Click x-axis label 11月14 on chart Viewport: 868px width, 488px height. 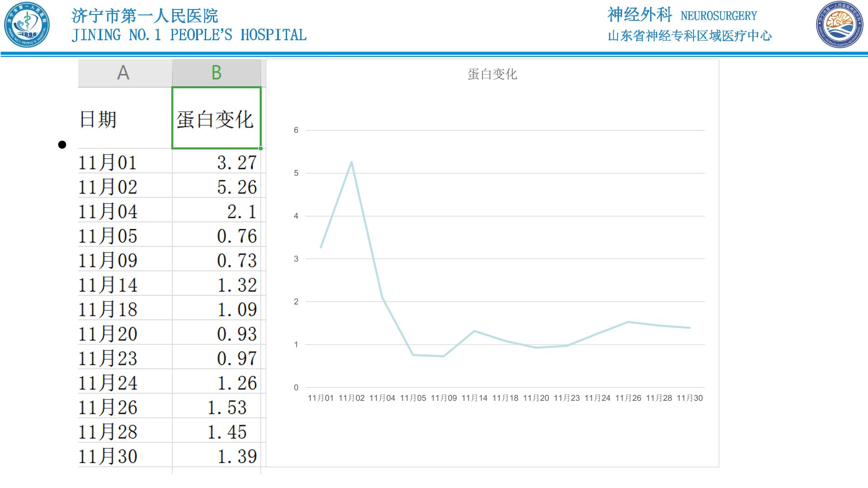click(x=474, y=398)
